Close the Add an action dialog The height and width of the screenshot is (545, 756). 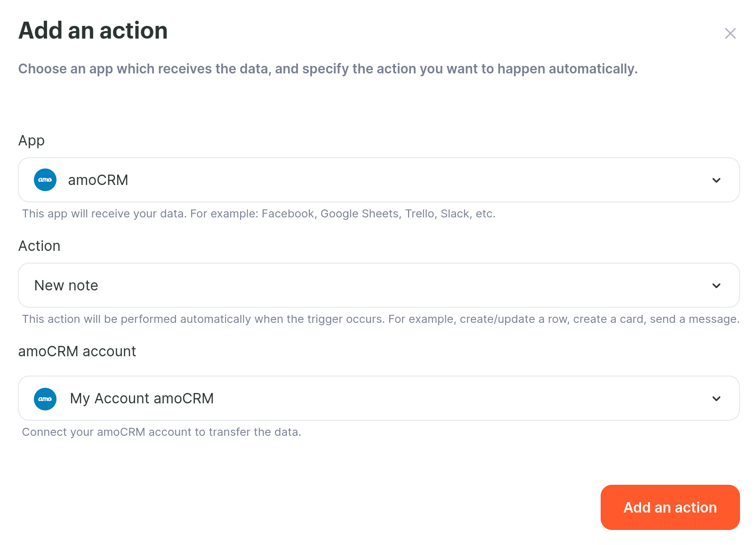(730, 33)
